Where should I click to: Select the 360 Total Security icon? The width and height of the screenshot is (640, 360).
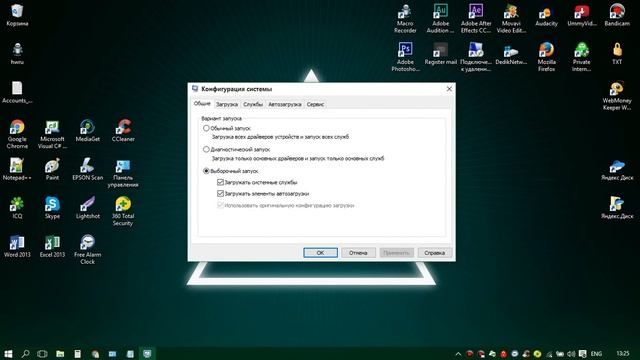click(x=123, y=211)
